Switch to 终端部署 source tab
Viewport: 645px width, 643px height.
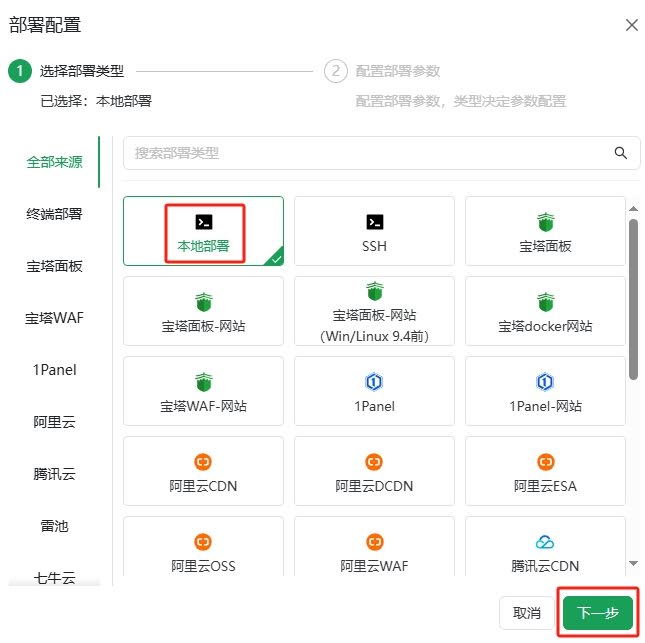point(55,214)
